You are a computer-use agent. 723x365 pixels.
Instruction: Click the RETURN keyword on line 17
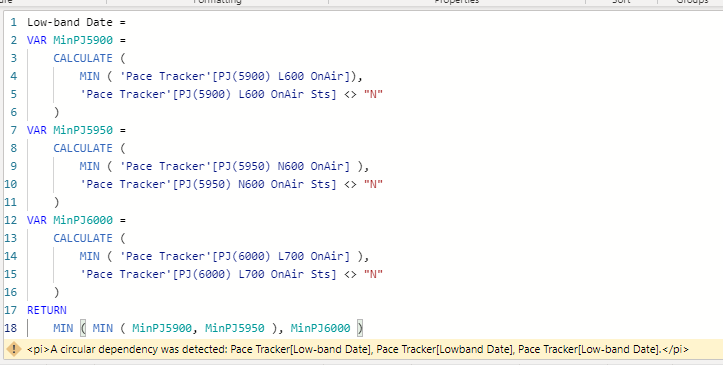[x=47, y=310]
